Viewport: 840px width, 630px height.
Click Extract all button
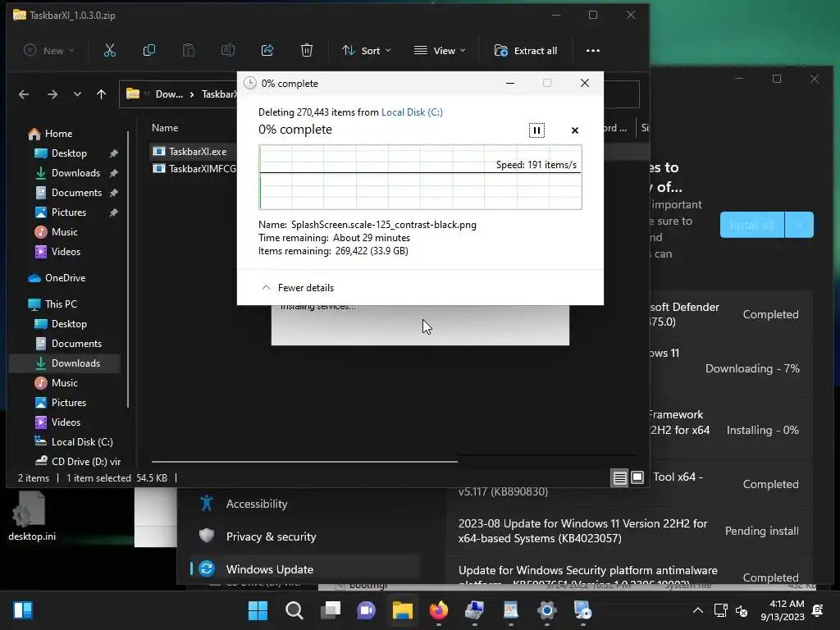[x=526, y=50]
